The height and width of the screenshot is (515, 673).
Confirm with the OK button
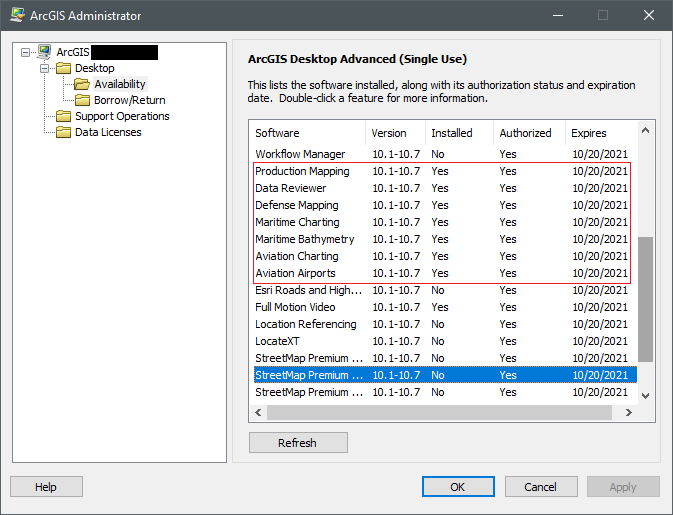[458, 487]
